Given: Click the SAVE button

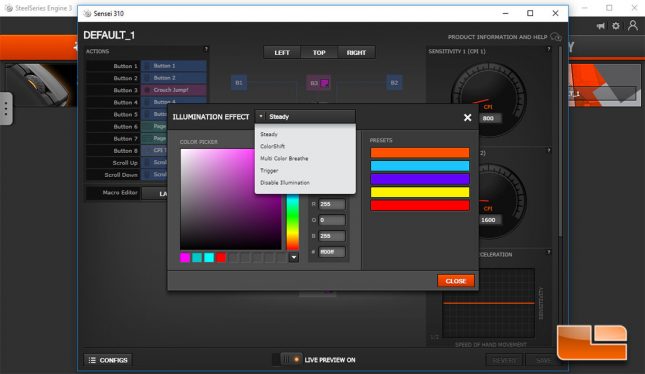Looking at the screenshot, I should [543, 360].
